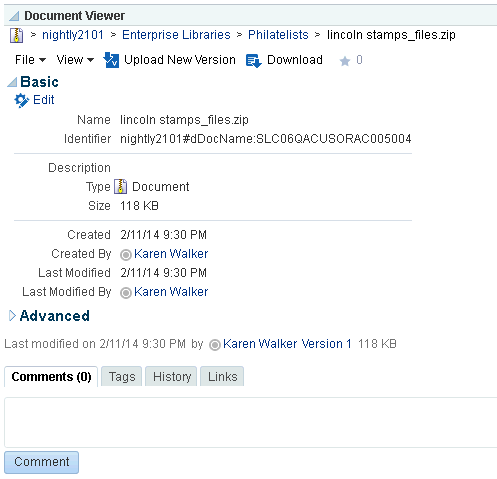Click presence icon beside Last Modified By Karen Walker
This screenshot has height=479, width=497.
tap(126, 293)
